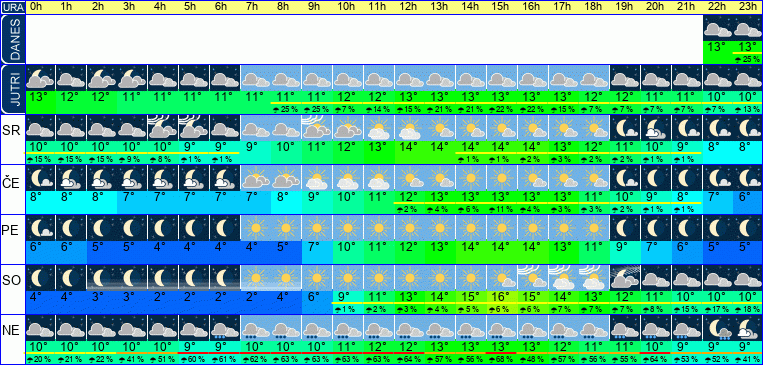Image resolution: width=763 pixels, height=365 pixels.
Task: Select the DANES day row label
Action: [x=12, y=39]
